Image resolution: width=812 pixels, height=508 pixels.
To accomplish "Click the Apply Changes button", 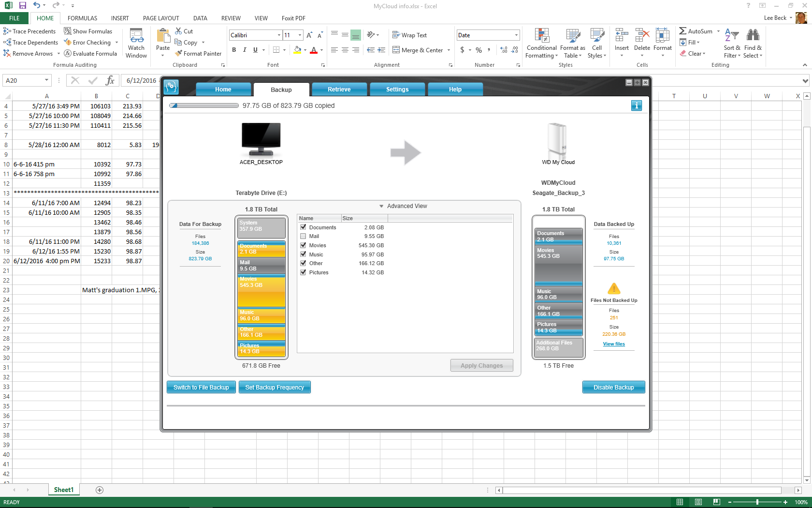I will [x=482, y=366].
